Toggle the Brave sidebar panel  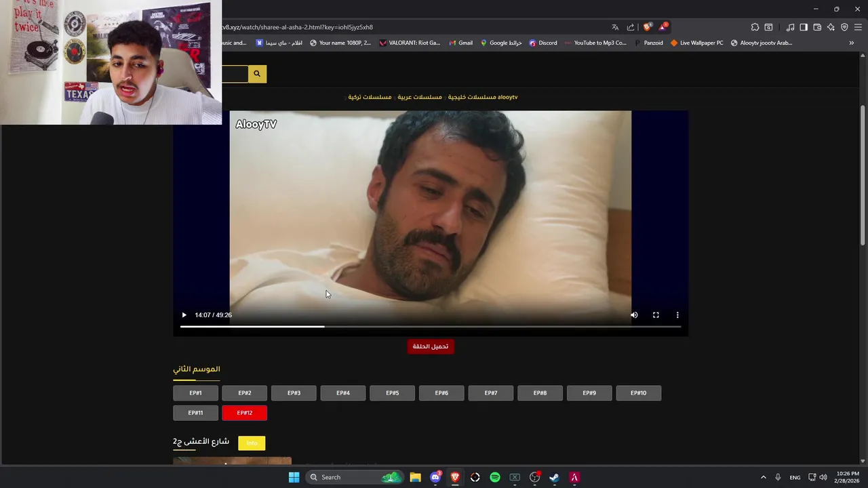804,27
